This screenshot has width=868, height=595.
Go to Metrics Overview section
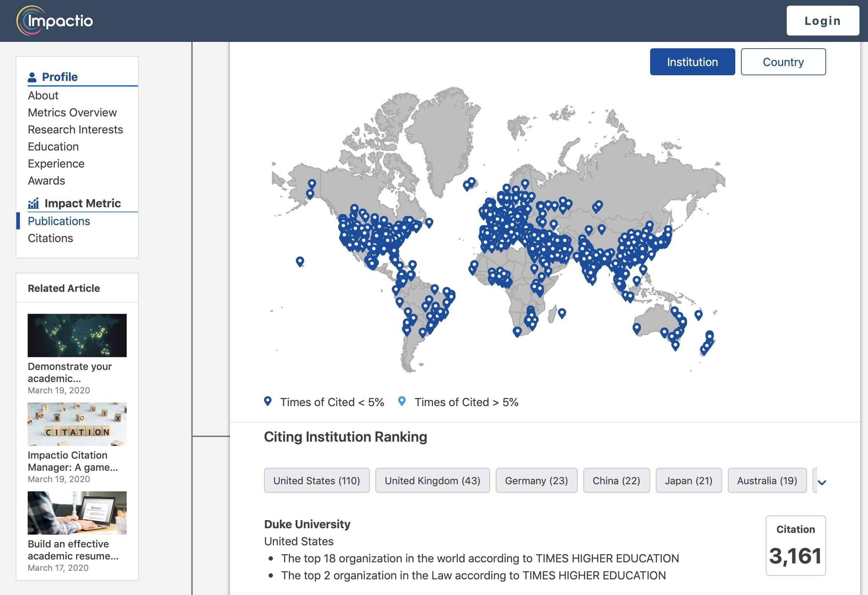(x=72, y=113)
